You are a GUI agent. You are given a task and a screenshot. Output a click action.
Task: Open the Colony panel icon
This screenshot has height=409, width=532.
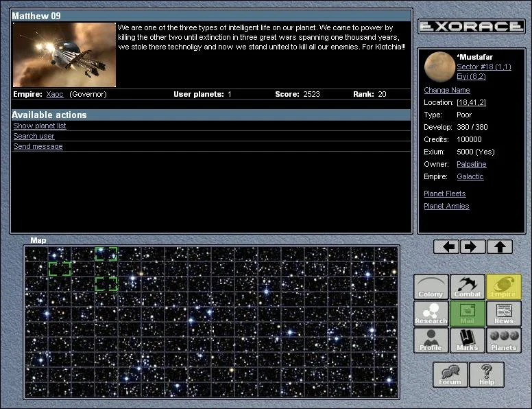(x=431, y=287)
